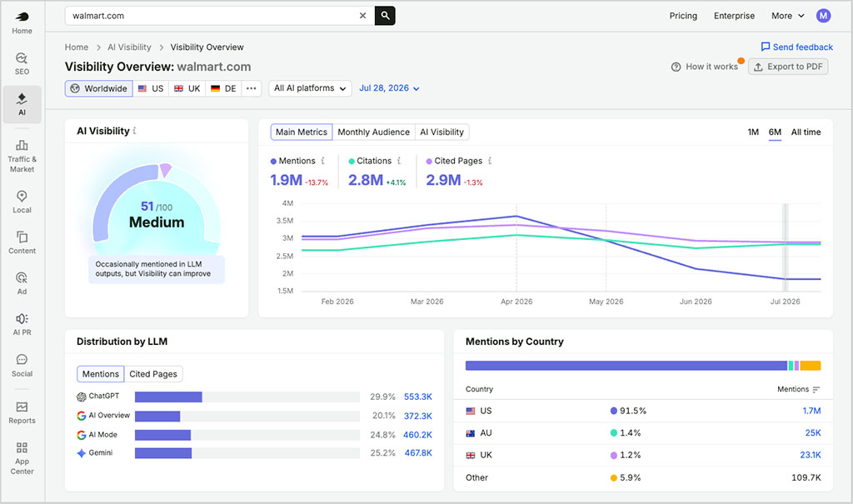853x504 pixels.
Task: Click the US flag in Mentions by Country table
Action: pyautogui.click(x=471, y=411)
